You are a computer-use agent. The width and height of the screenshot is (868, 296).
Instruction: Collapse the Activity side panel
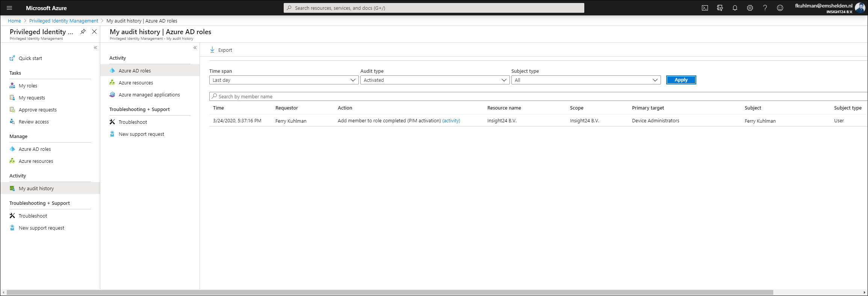195,48
